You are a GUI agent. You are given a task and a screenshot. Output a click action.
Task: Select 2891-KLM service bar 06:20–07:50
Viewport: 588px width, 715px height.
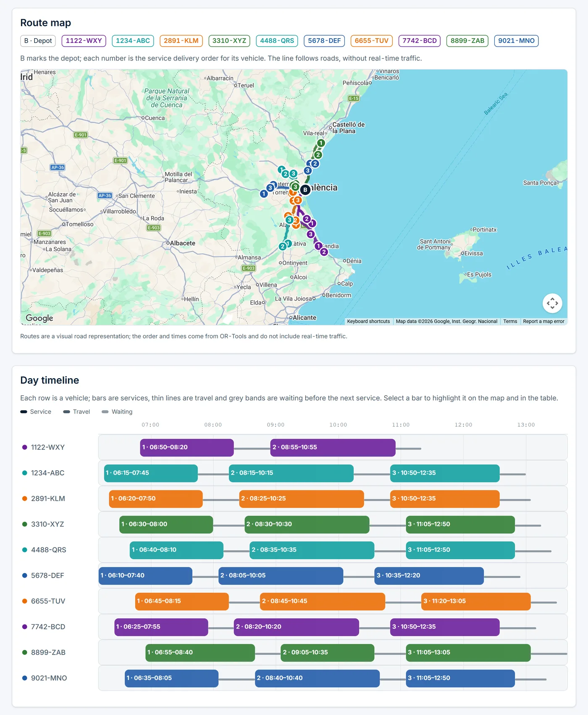[x=156, y=499]
